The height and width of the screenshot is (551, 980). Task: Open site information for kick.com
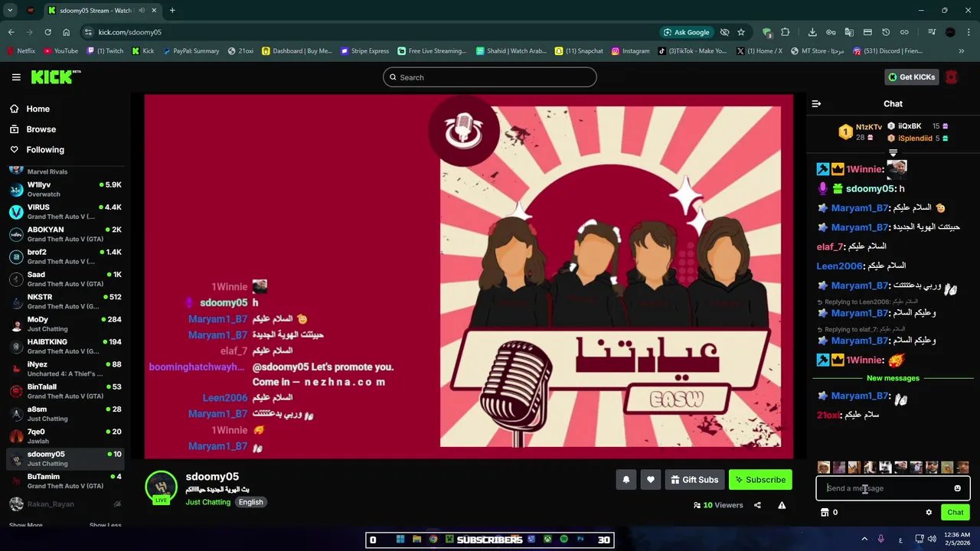(x=88, y=32)
